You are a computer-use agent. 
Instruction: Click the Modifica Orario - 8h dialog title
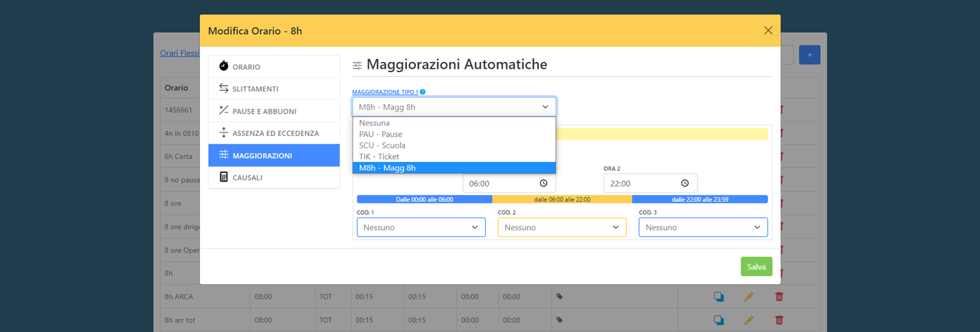[255, 31]
